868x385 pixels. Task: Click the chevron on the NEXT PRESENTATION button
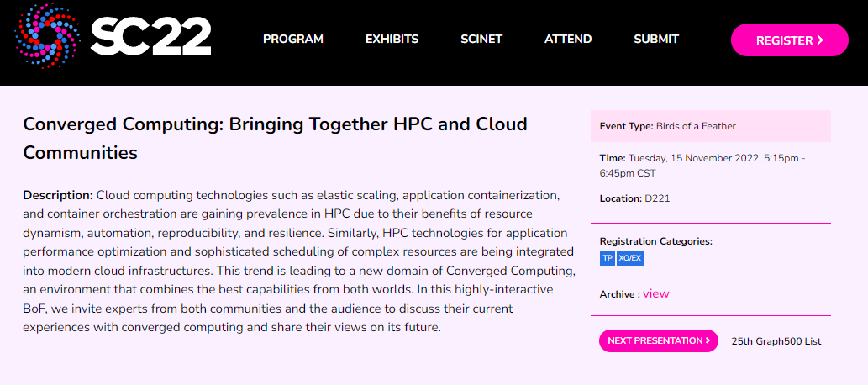point(708,340)
